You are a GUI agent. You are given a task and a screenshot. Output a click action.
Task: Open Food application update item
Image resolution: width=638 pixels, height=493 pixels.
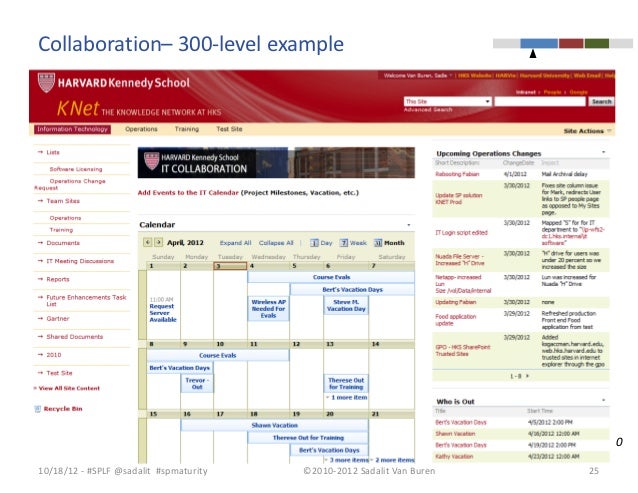pos(455,320)
